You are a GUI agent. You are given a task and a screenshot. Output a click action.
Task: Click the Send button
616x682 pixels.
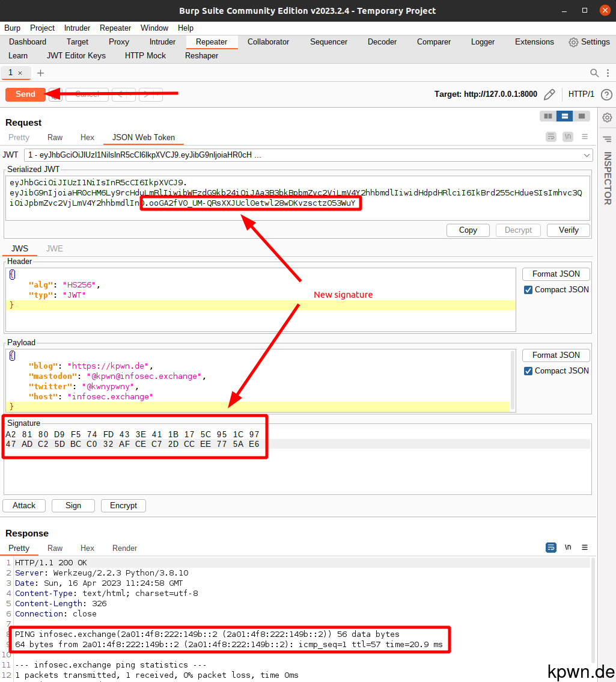25,94
